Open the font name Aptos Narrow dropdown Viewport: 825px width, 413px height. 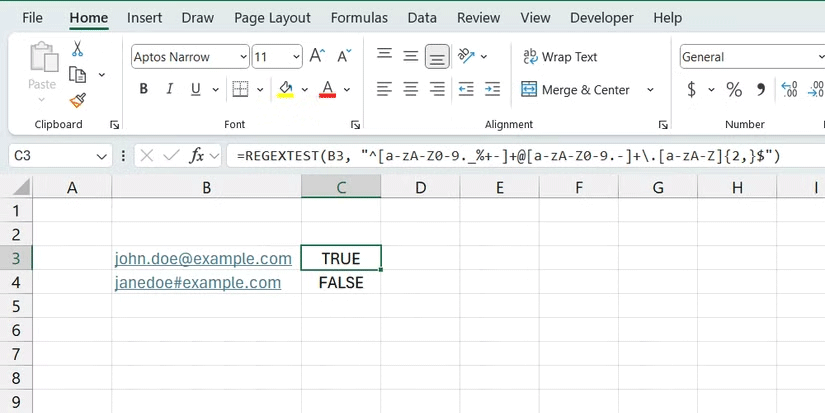[240, 57]
